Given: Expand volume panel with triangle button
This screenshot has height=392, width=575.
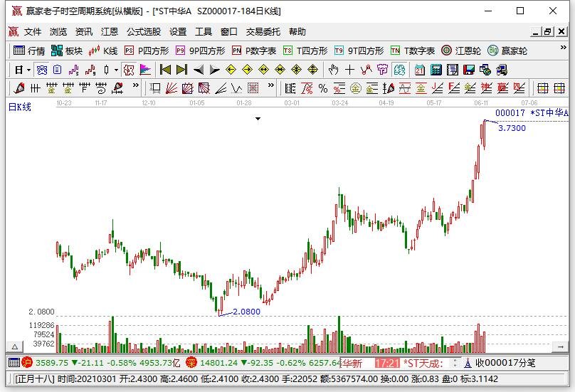Looking at the screenshot, I should tap(15, 346).
